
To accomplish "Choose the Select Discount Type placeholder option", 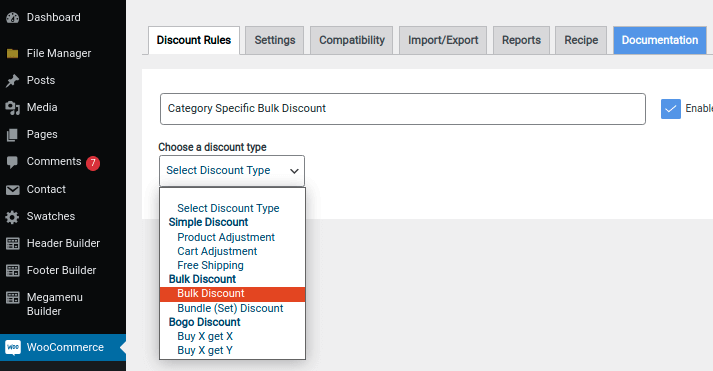I will (x=232, y=208).
